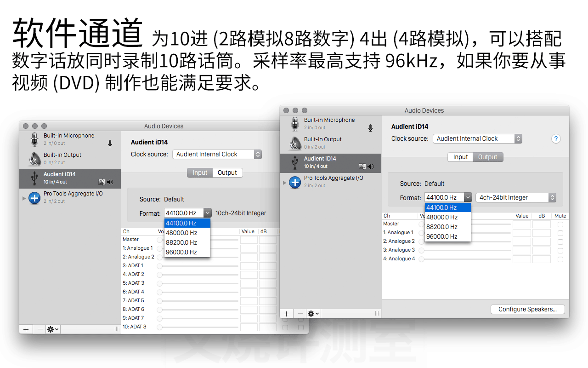Switch to Input tab in back window
This screenshot has width=588, height=368.
click(200, 173)
